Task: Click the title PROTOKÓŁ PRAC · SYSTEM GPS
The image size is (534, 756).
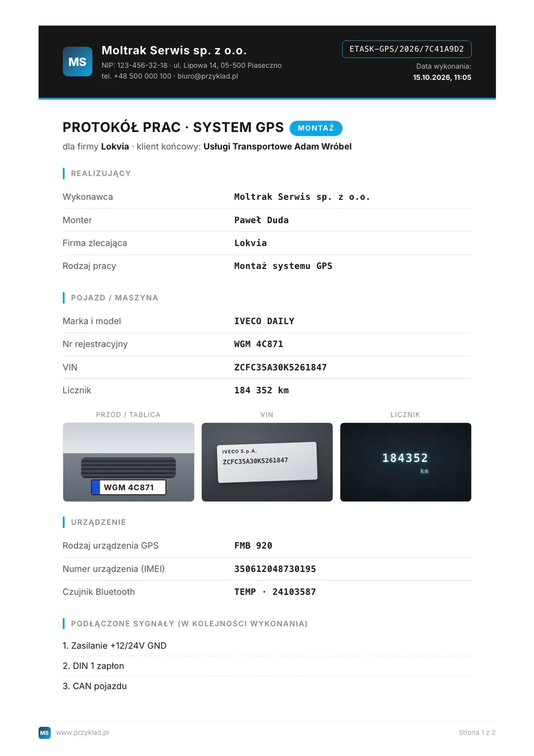Action: (x=173, y=128)
